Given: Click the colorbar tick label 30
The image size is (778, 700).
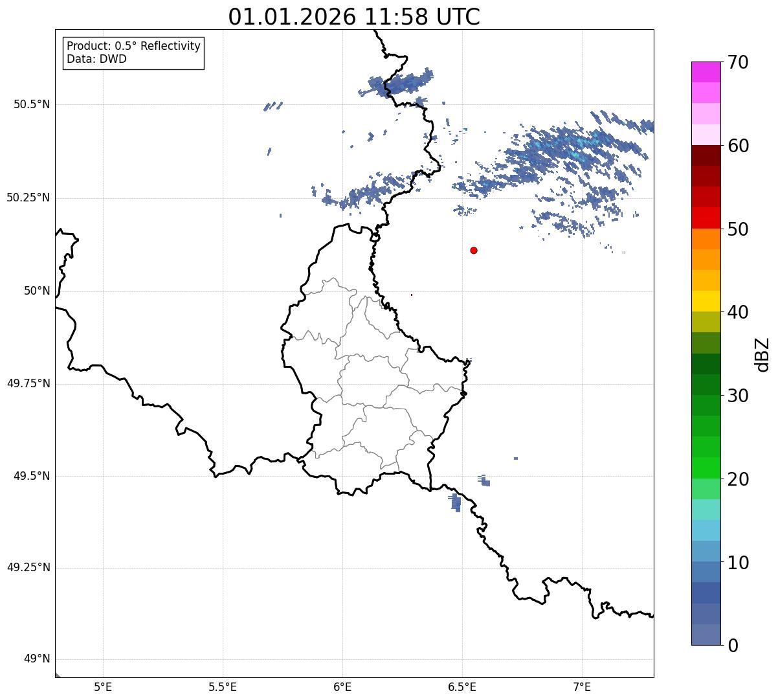Looking at the screenshot, I should (x=739, y=396).
